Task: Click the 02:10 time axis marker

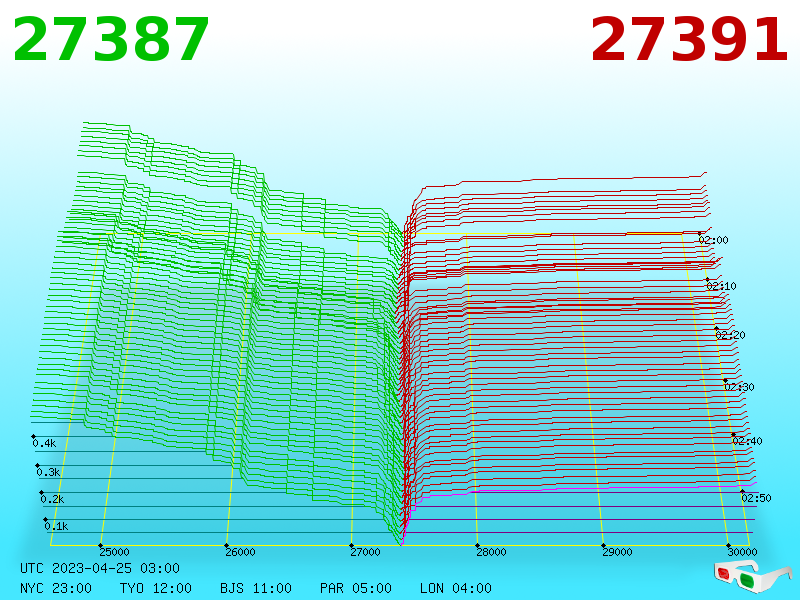Action: coord(721,286)
